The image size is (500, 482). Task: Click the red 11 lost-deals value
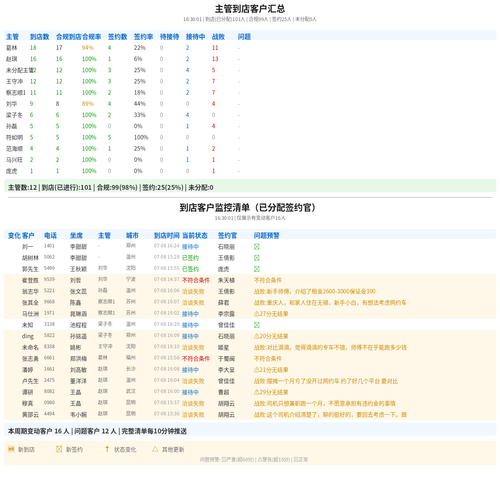click(215, 48)
